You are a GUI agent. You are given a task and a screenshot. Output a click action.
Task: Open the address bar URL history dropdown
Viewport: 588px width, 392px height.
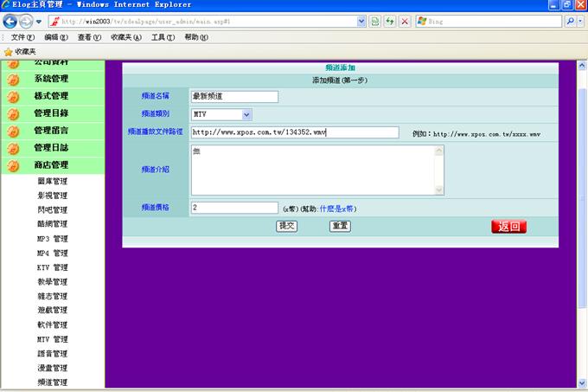(x=361, y=21)
